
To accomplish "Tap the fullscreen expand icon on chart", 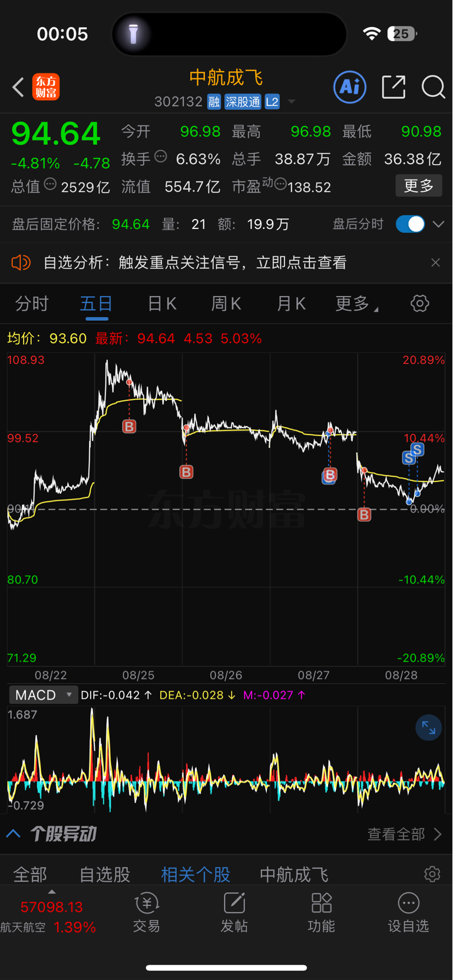I will (x=428, y=729).
